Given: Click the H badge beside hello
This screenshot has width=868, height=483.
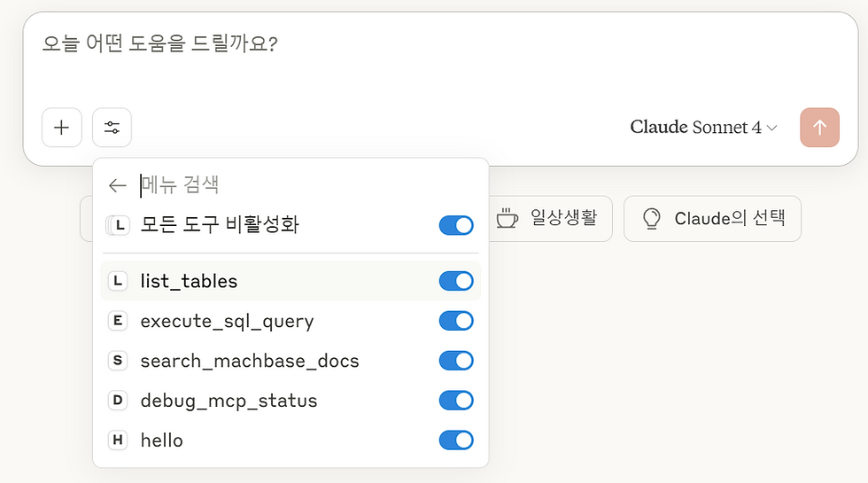Looking at the screenshot, I should 117,440.
